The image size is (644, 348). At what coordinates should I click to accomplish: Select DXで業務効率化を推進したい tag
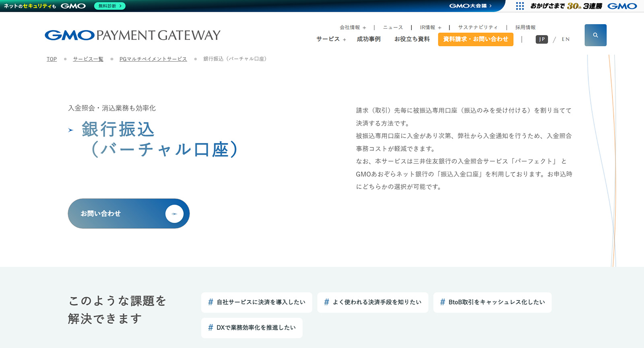click(252, 328)
